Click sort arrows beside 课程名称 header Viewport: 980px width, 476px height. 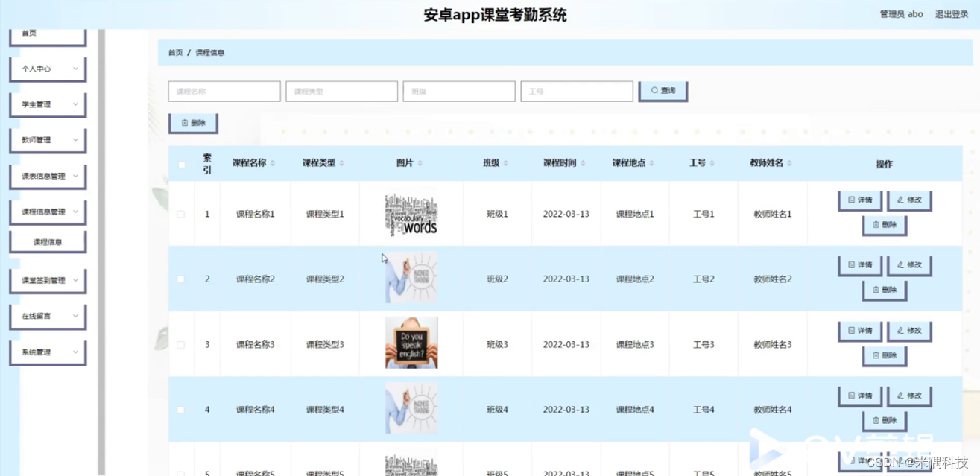[x=272, y=163]
